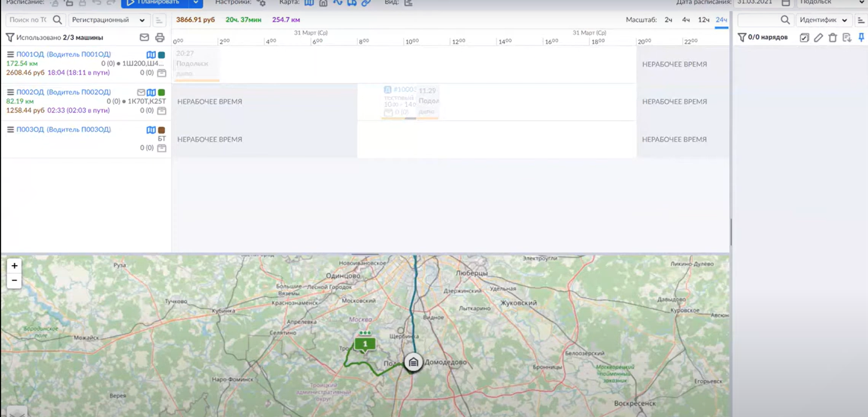Open the Идентифик dropdown in orders panel
The height and width of the screenshot is (417, 868).
pyautogui.click(x=823, y=20)
